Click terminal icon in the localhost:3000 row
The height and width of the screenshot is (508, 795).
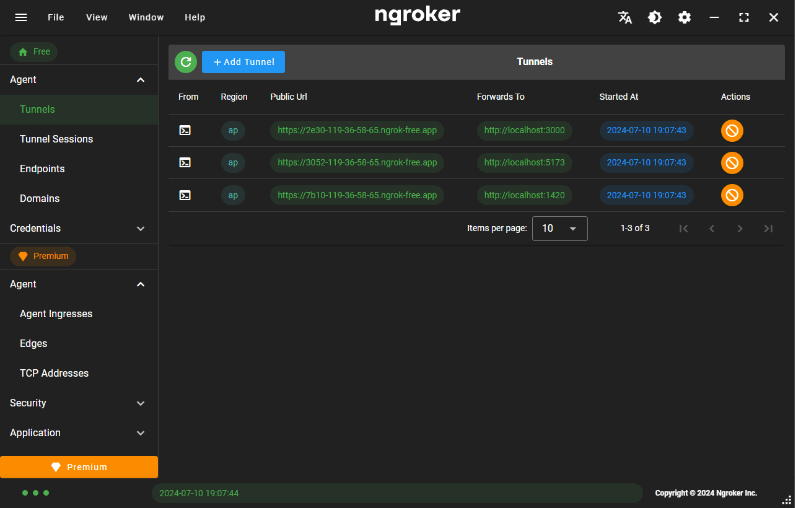click(185, 130)
